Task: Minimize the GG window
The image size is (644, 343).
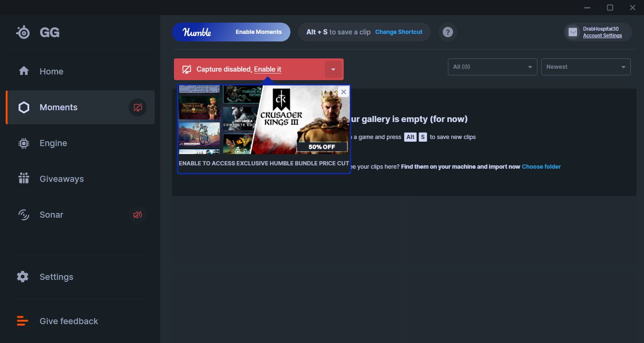Action: click(x=587, y=8)
